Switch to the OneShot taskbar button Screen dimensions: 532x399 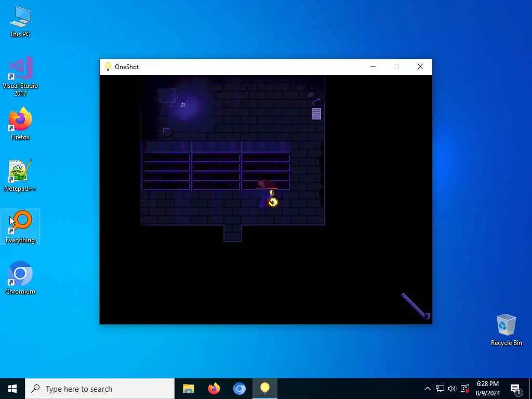pos(265,389)
